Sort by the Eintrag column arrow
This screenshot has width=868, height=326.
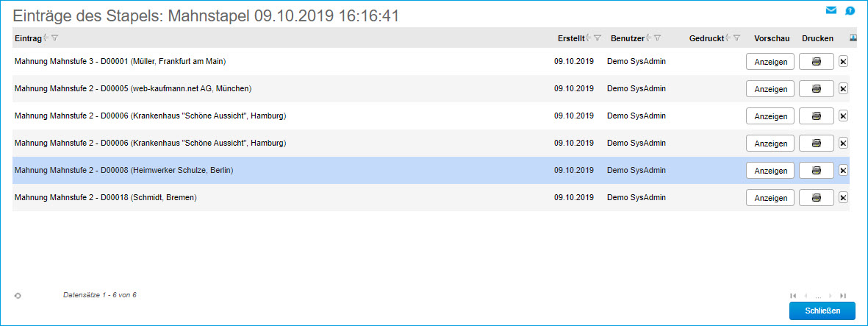(x=46, y=38)
